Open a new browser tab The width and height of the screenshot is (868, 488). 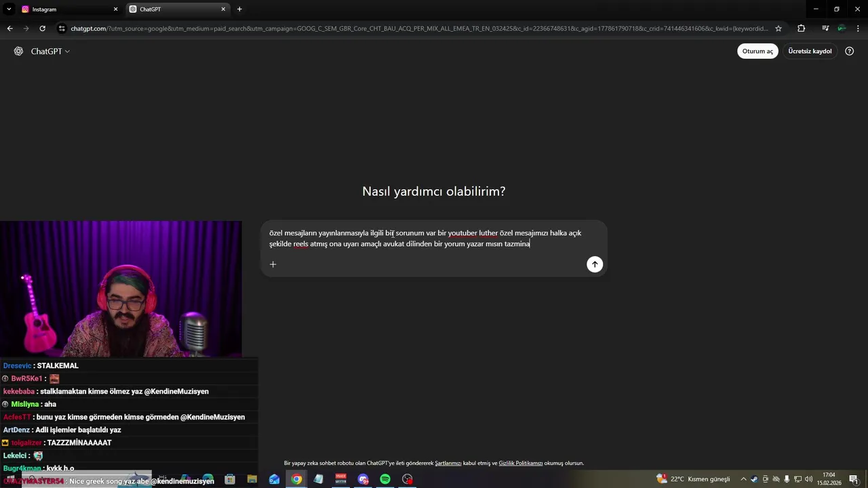(x=239, y=9)
